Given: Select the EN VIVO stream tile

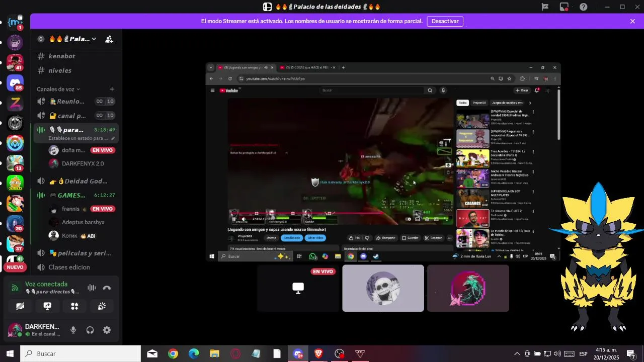Looking at the screenshot, I should 298,288.
